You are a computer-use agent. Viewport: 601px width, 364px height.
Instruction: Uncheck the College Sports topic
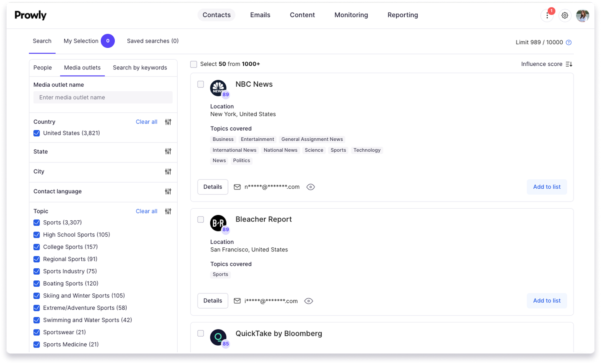click(37, 247)
